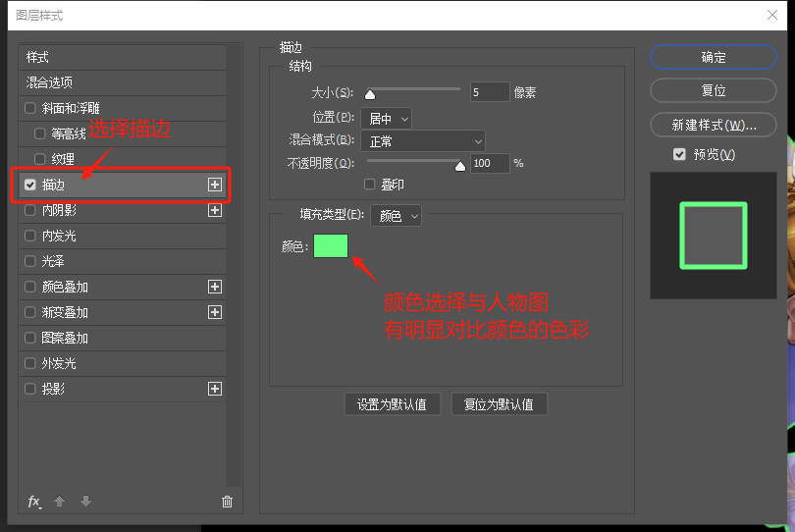Uncheck the 描边 checkbox
The height and width of the screenshot is (532, 795).
click(30, 185)
